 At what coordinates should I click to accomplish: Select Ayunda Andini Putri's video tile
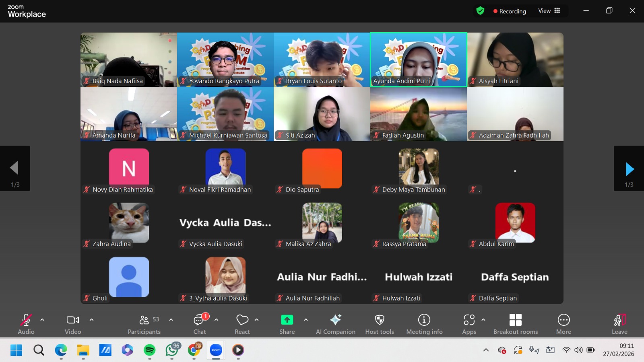coord(419,60)
